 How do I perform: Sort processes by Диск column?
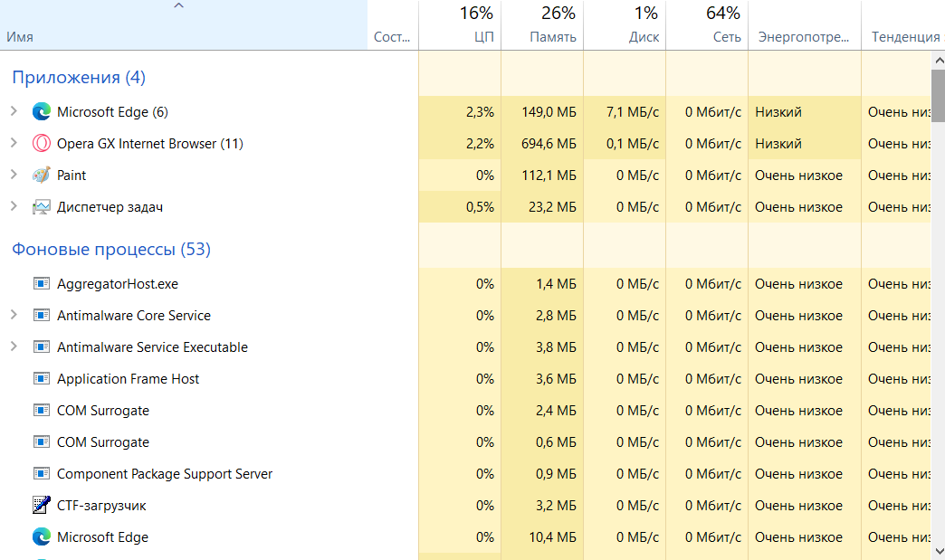point(644,37)
